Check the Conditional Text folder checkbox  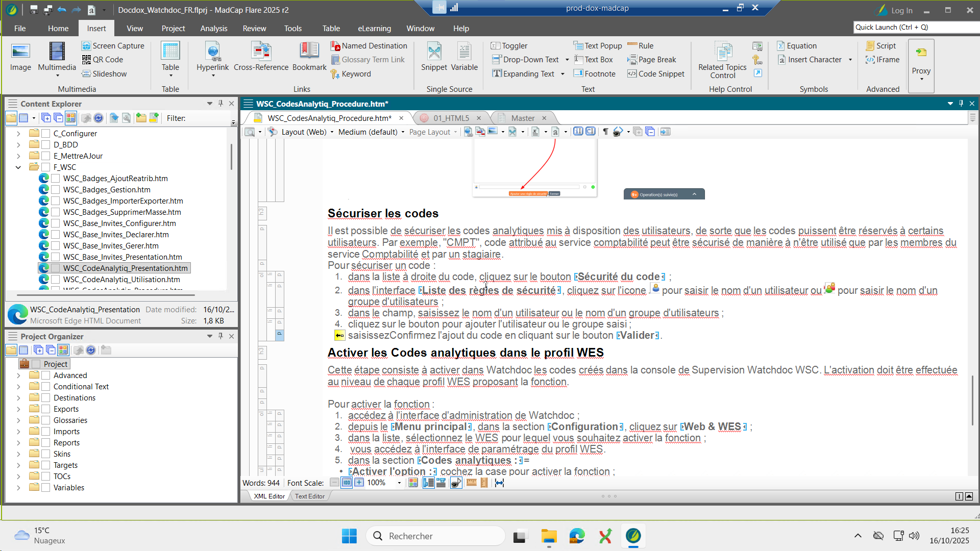tap(46, 387)
